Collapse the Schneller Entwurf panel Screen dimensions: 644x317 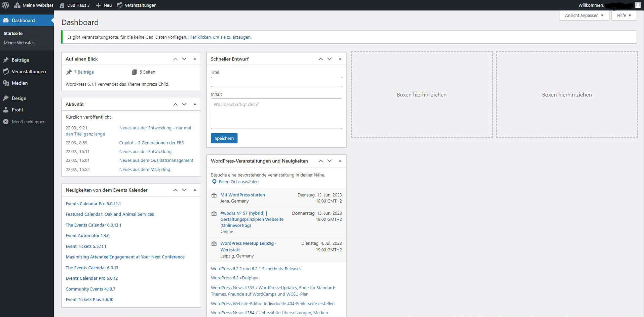click(x=340, y=59)
